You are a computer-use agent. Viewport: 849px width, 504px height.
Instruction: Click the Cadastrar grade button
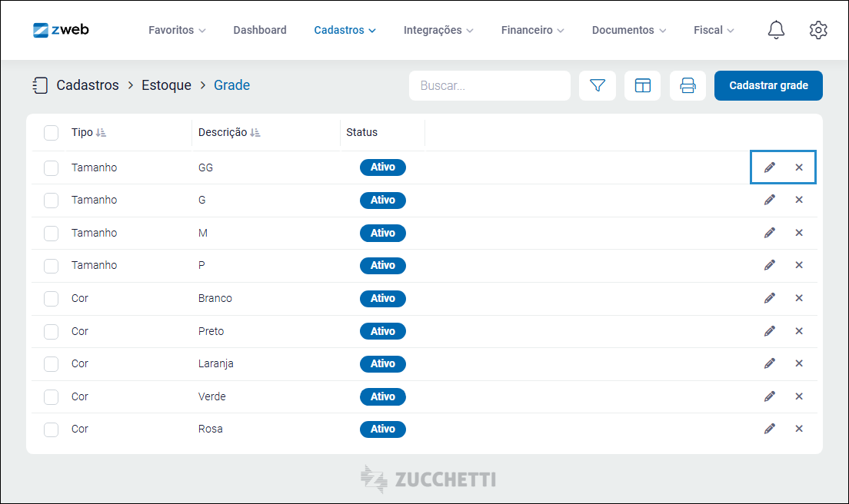pyautogui.click(x=768, y=85)
